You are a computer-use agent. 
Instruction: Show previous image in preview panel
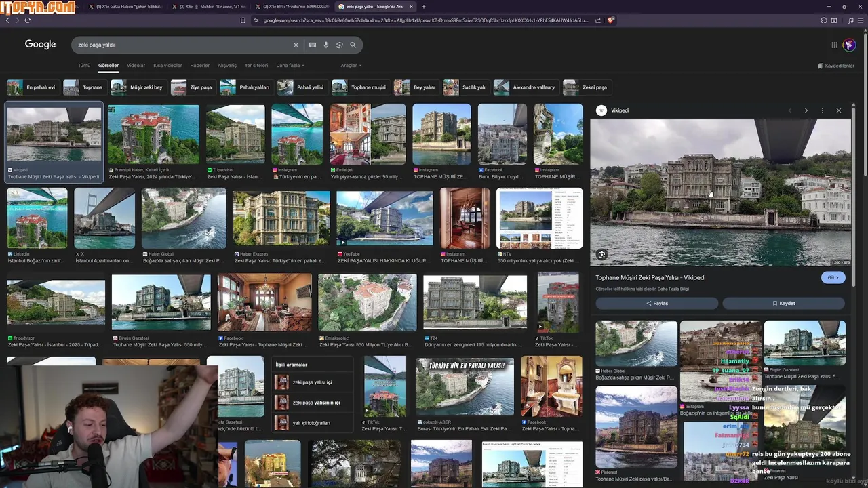point(789,110)
